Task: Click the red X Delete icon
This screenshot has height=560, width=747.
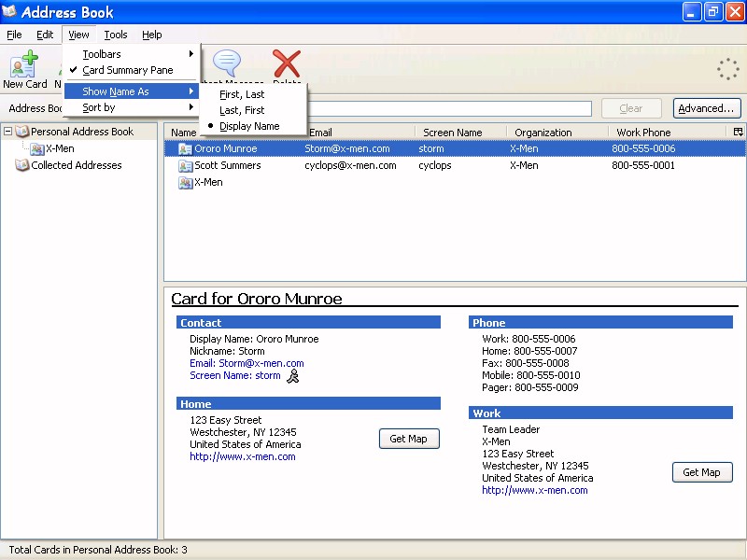Action: [287, 63]
